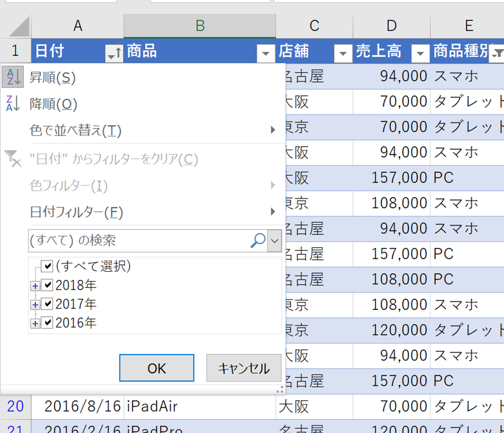Open the 商品 column filter dropdown
Viewport: 504px width, 433px height.
click(x=266, y=54)
